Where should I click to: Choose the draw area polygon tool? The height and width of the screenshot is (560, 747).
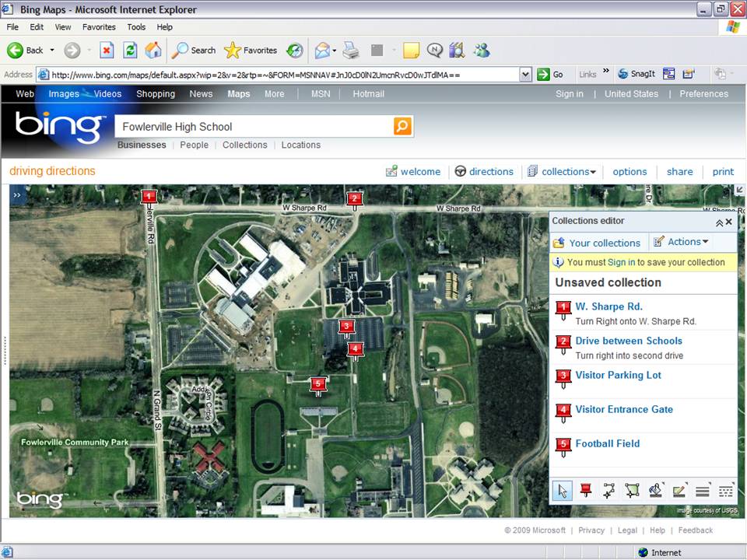[x=632, y=491]
